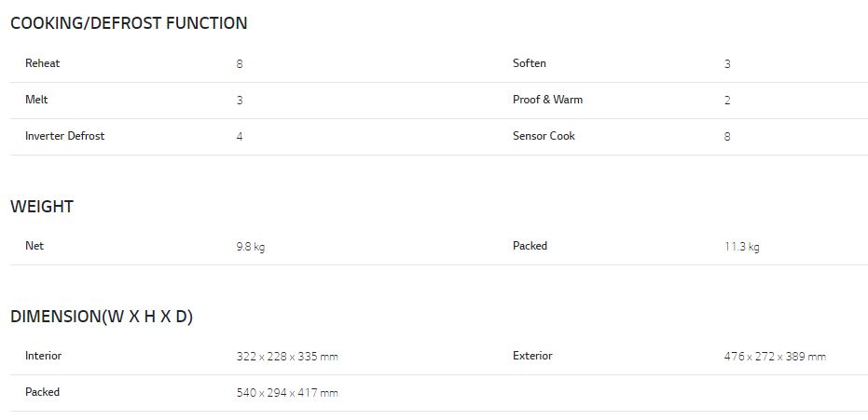The width and height of the screenshot is (868, 420).
Task: Click the Inverter Defrost label
Action: 64,136
